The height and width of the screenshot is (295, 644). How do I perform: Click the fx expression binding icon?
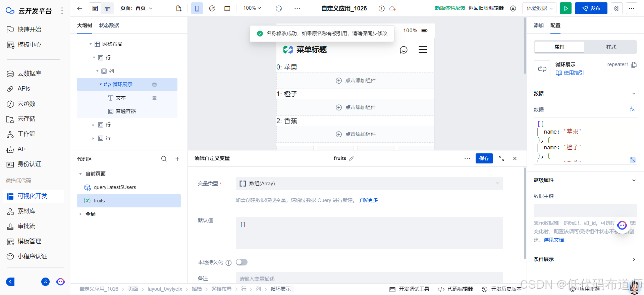pyautogui.click(x=632, y=109)
